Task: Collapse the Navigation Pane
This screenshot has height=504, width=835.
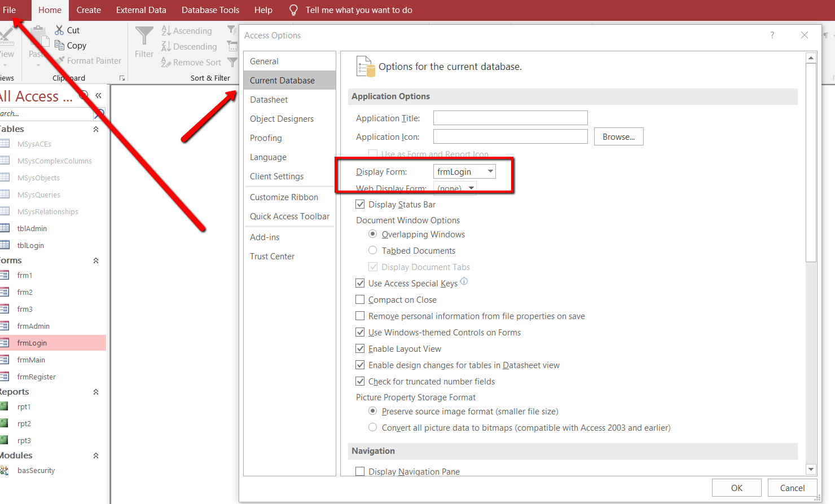Action: pyautogui.click(x=98, y=96)
